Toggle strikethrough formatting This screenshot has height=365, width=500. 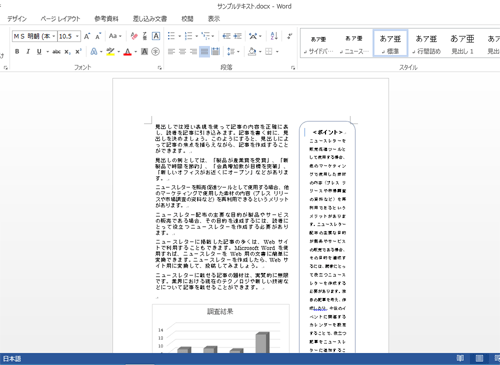56,52
